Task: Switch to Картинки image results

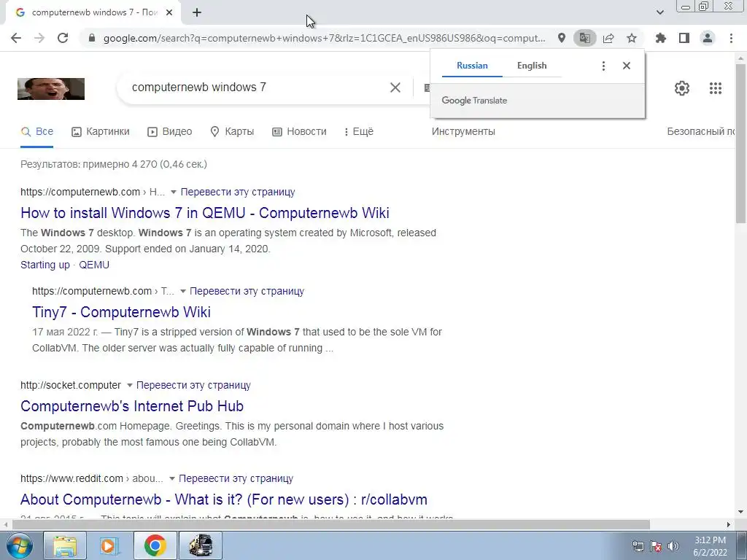Action: (101, 132)
